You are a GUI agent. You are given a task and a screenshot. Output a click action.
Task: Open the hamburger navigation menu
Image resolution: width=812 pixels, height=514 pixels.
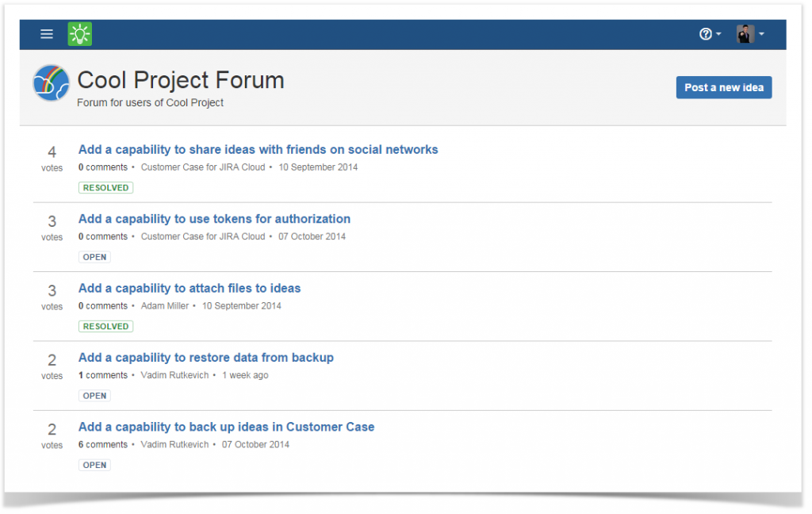pyautogui.click(x=47, y=34)
